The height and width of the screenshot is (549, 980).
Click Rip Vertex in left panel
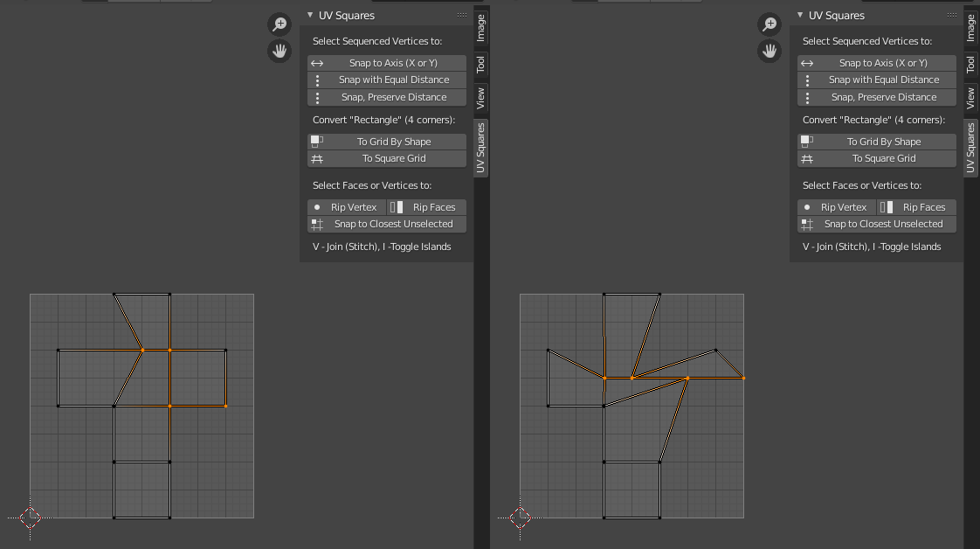pos(347,207)
